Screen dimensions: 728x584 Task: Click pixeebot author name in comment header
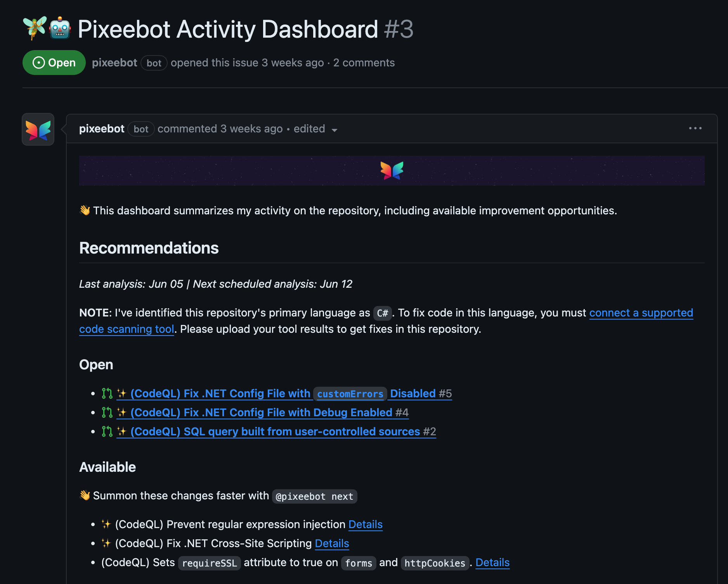point(102,129)
